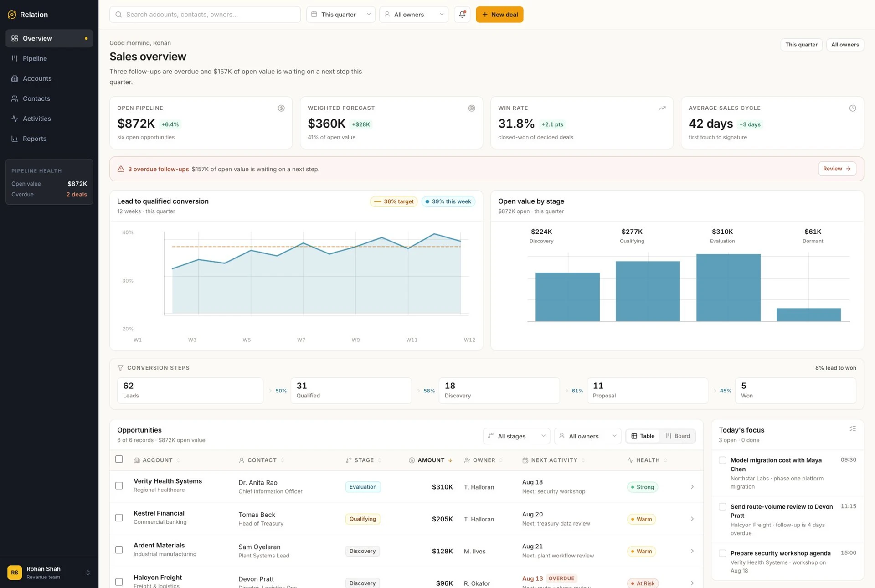Click the New deal button
The width and height of the screenshot is (875, 588).
[x=499, y=15]
